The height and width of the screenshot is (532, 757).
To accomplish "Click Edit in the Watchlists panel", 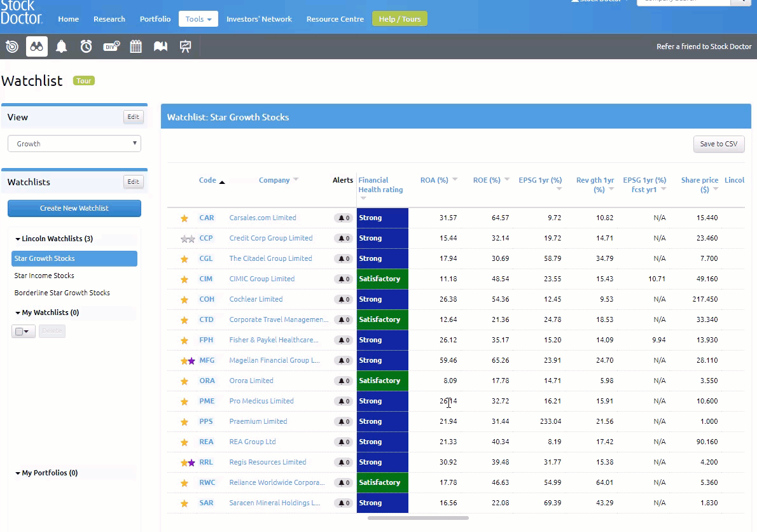I will [133, 181].
